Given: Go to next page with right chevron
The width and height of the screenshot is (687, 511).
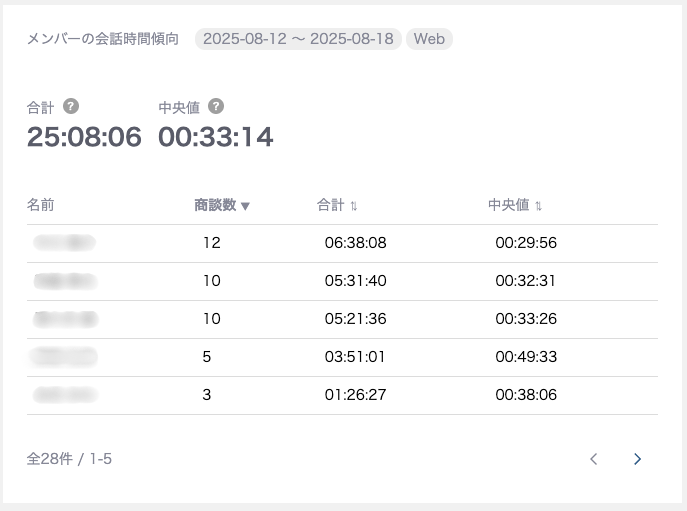Looking at the screenshot, I should (x=637, y=459).
